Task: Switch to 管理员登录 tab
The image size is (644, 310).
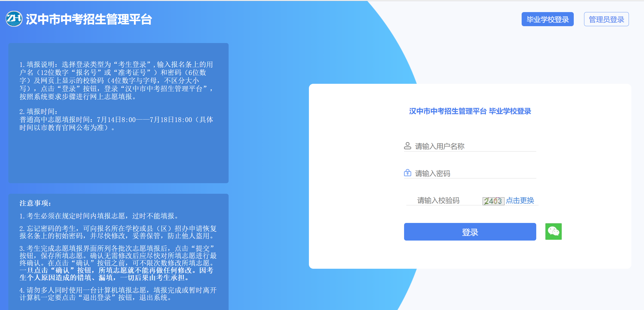Action: click(606, 19)
